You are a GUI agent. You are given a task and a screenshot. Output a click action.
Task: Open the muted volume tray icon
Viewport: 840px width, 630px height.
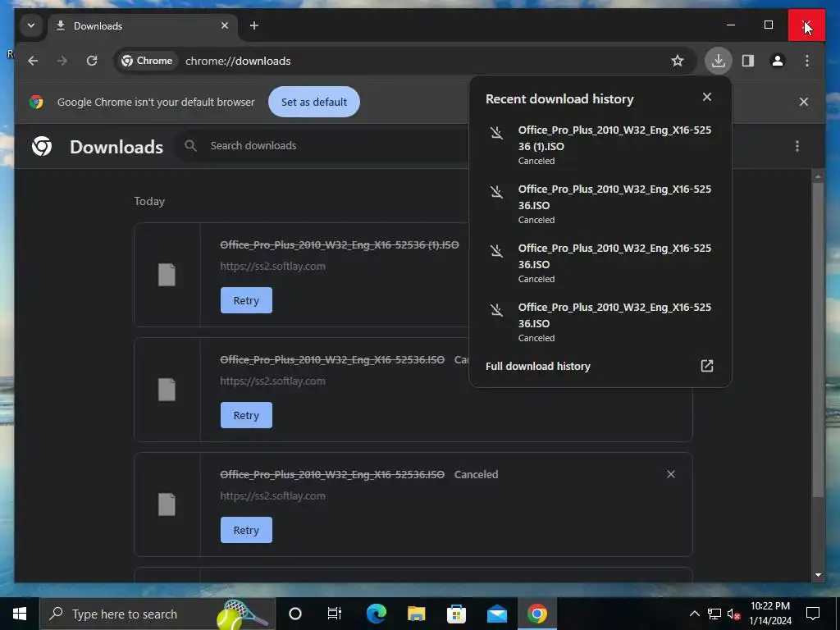tap(734, 614)
